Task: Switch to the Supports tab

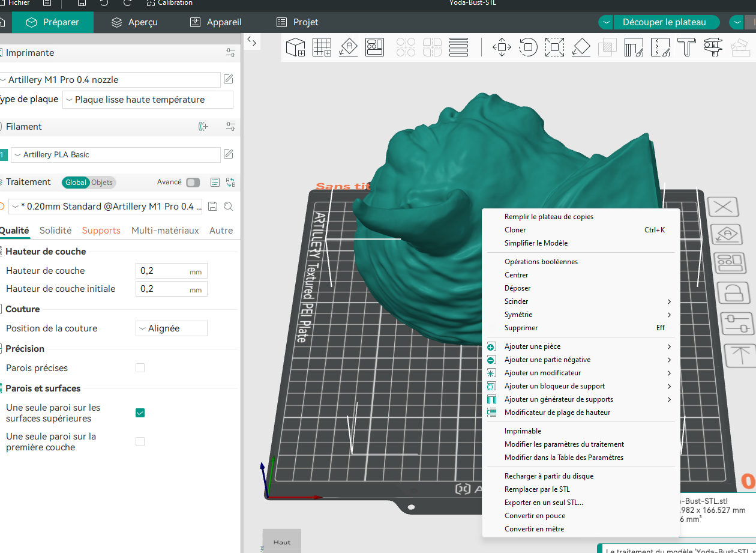Action: (101, 231)
